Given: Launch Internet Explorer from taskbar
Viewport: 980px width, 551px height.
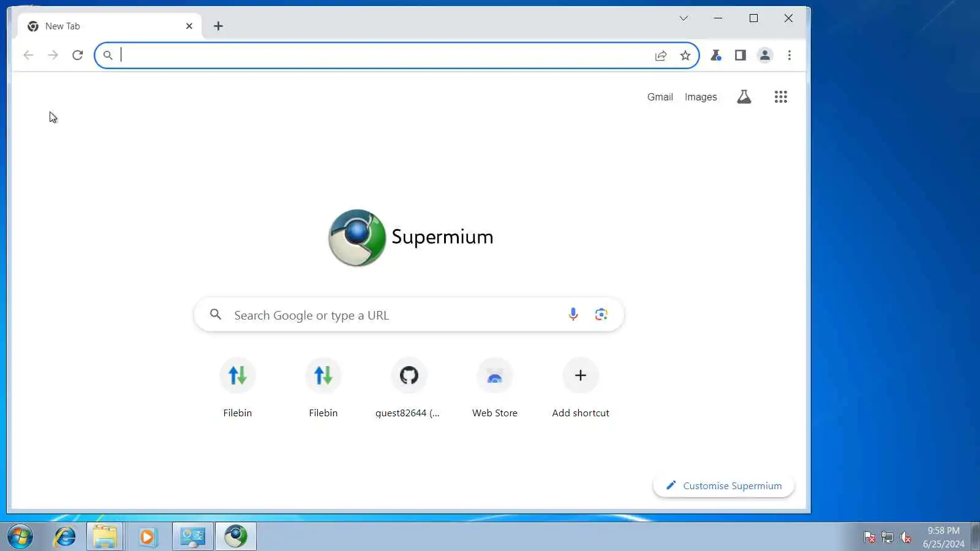Looking at the screenshot, I should pos(64,537).
